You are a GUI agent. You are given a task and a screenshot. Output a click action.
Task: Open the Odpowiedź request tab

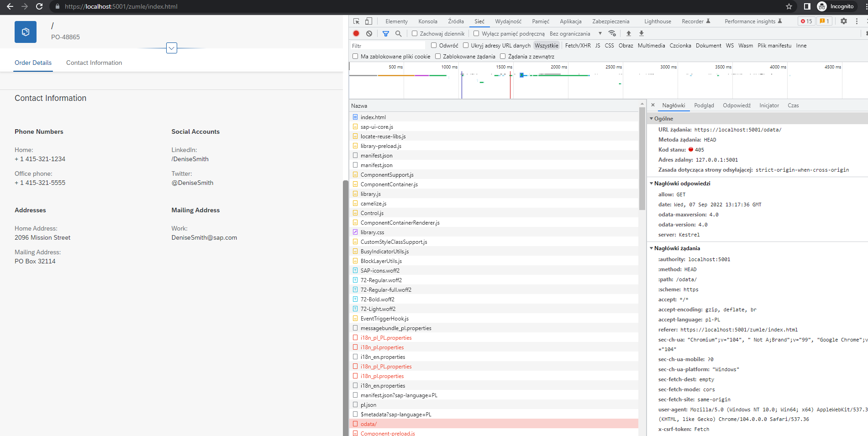[x=736, y=105]
